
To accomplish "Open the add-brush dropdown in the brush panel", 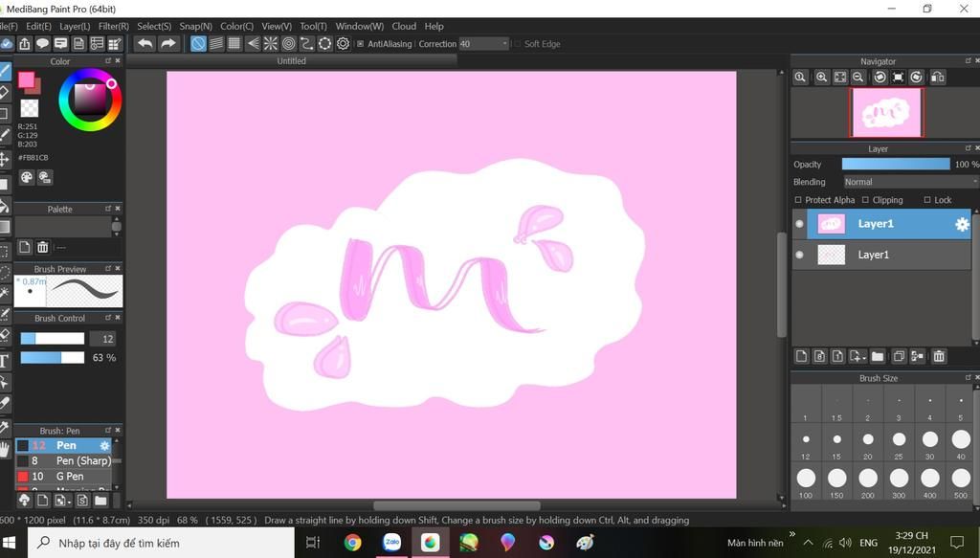I will click(62, 501).
